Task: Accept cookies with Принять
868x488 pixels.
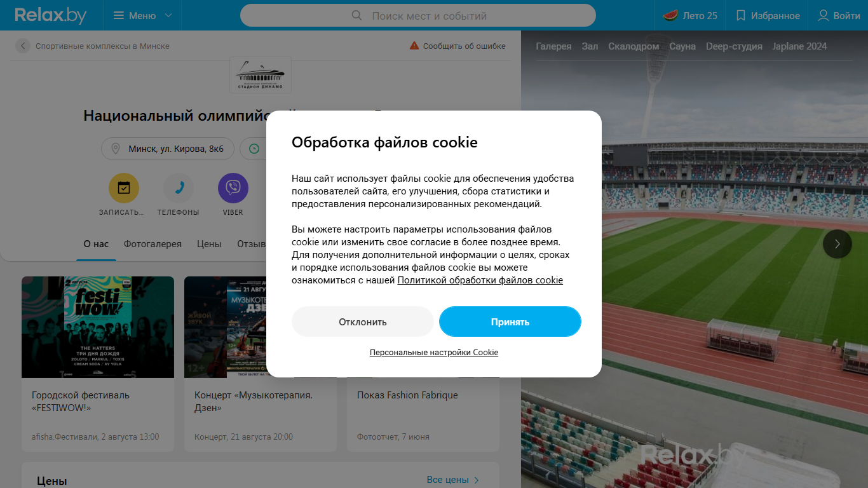Action: click(x=510, y=322)
